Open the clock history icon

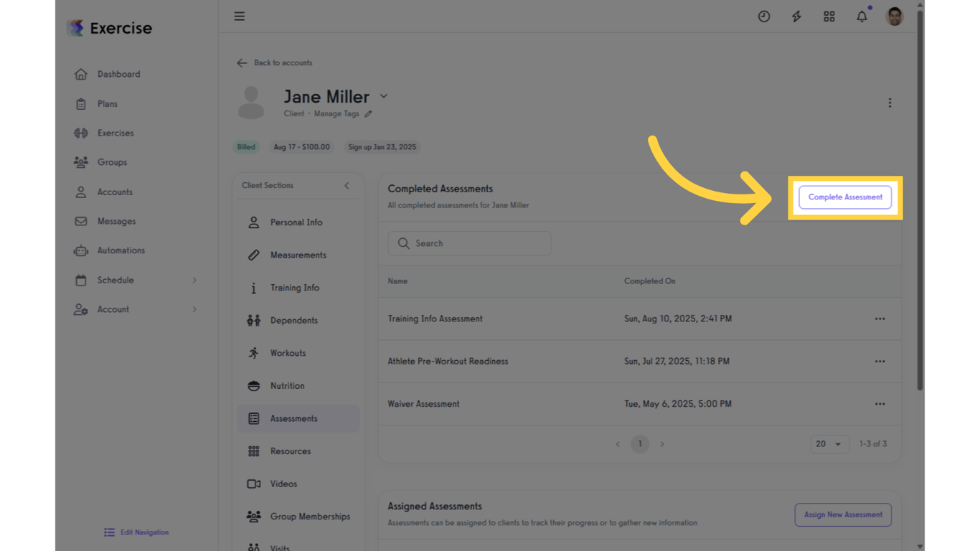[764, 17]
